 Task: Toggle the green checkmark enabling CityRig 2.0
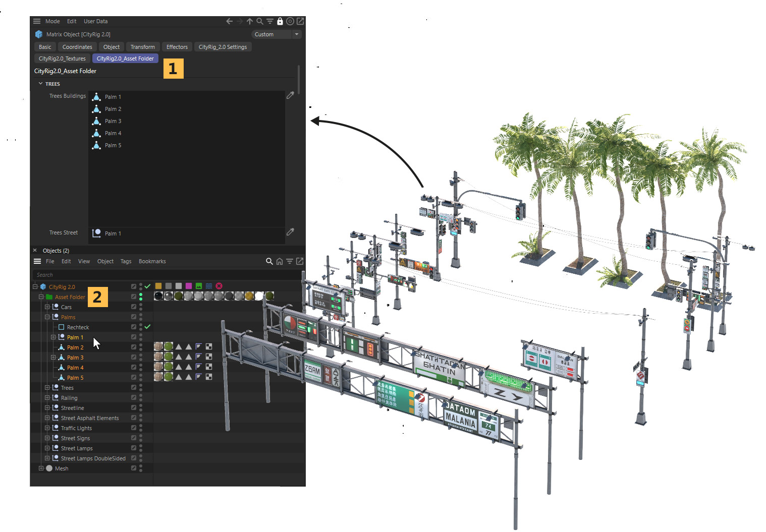(147, 286)
